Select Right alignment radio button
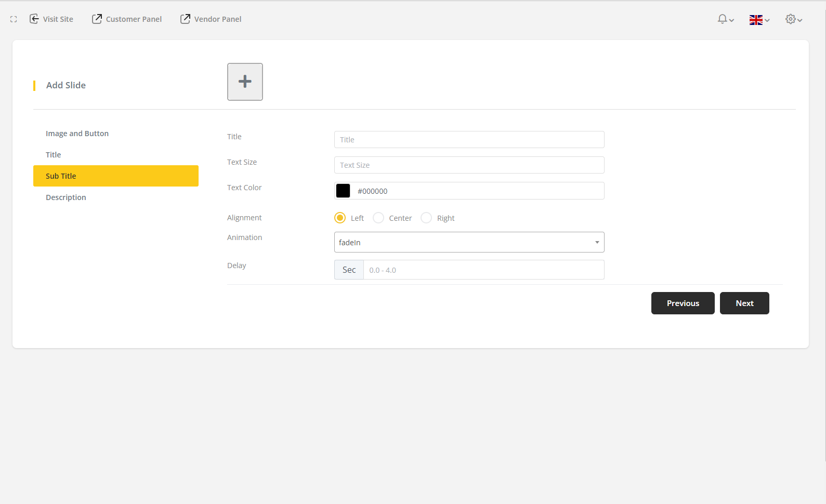This screenshot has height=504, width=826. 426,218
